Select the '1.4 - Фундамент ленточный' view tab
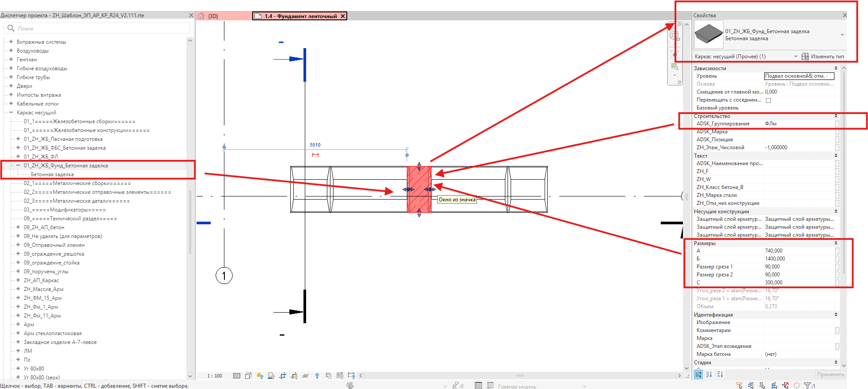 (301, 16)
